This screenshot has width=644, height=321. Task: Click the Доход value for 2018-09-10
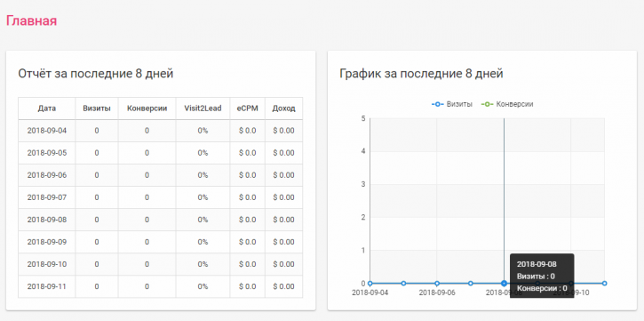click(x=283, y=264)
